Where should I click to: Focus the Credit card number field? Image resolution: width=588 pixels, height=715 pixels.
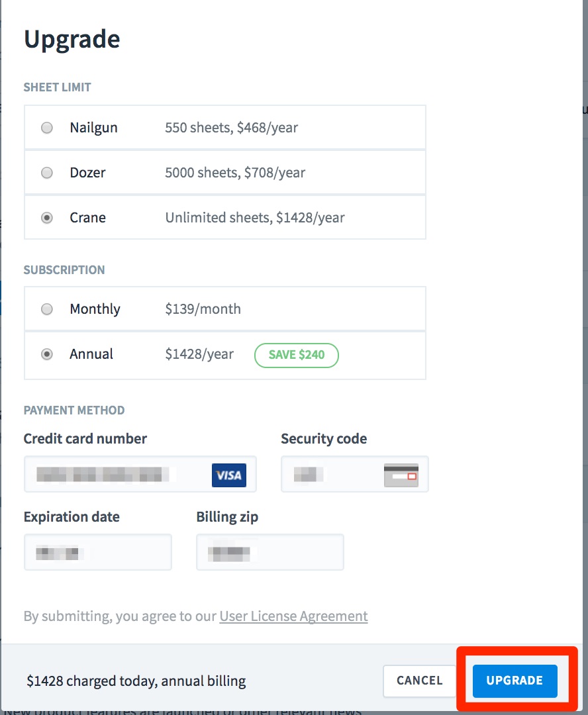(x=140, y=474)
